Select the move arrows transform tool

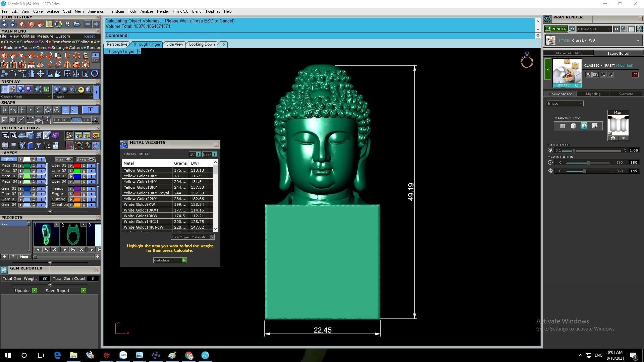(40, 74)
